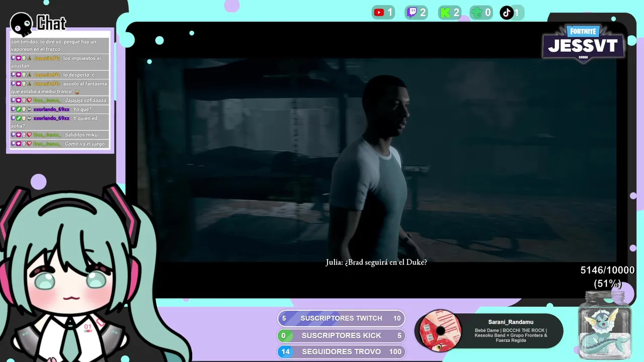Click the Suscriptores Twitch goal bar

(341, 318)
